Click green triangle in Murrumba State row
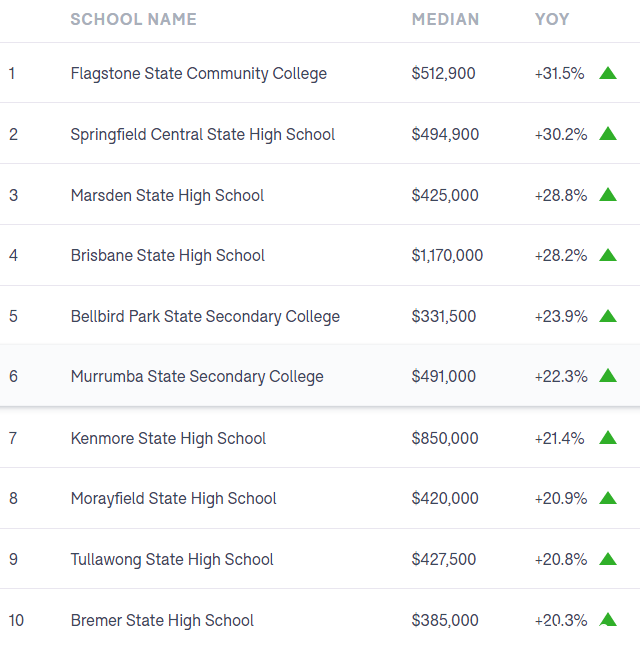640x646 pixels. click(608, 376)
